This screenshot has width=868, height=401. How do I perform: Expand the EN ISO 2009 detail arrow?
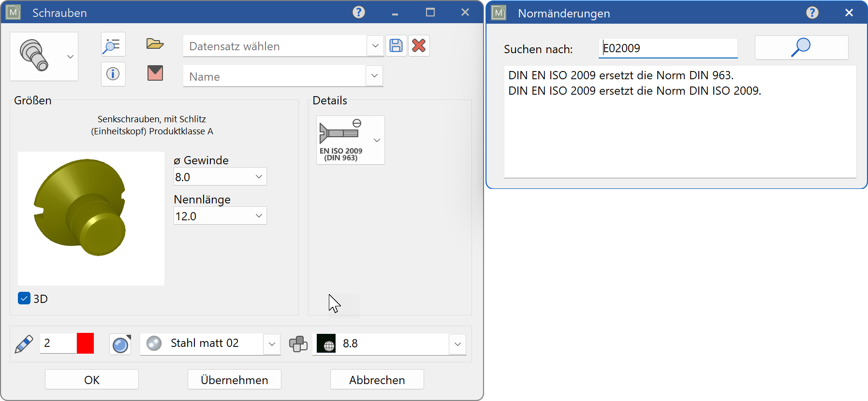(x=377, y=140)
